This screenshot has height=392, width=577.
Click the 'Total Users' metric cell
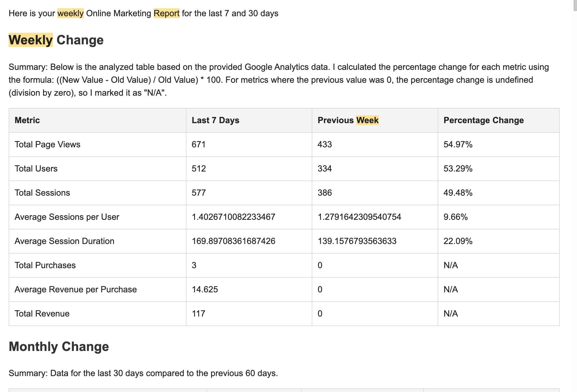36,169
